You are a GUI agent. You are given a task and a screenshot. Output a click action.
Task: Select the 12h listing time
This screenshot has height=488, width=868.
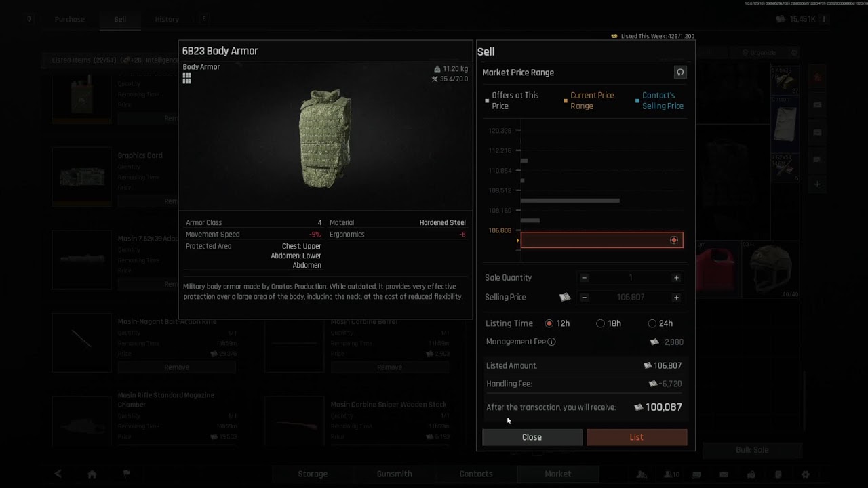coord(549,323)
